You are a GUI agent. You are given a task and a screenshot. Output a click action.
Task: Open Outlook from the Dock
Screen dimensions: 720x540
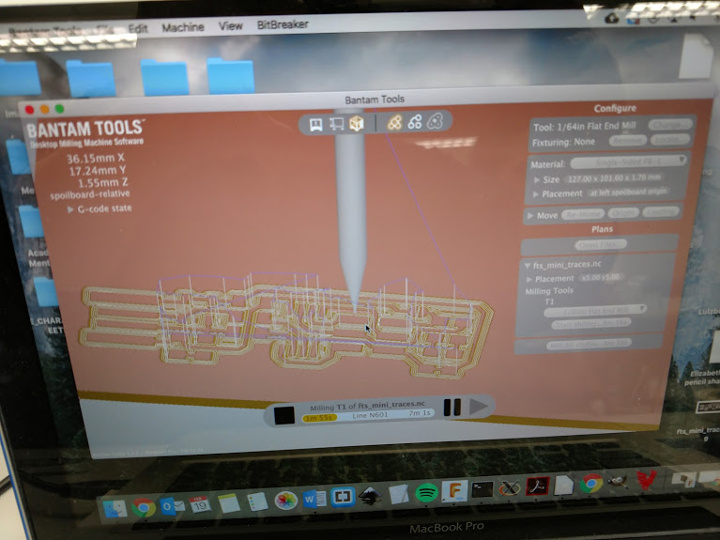(x=172, y=506)
